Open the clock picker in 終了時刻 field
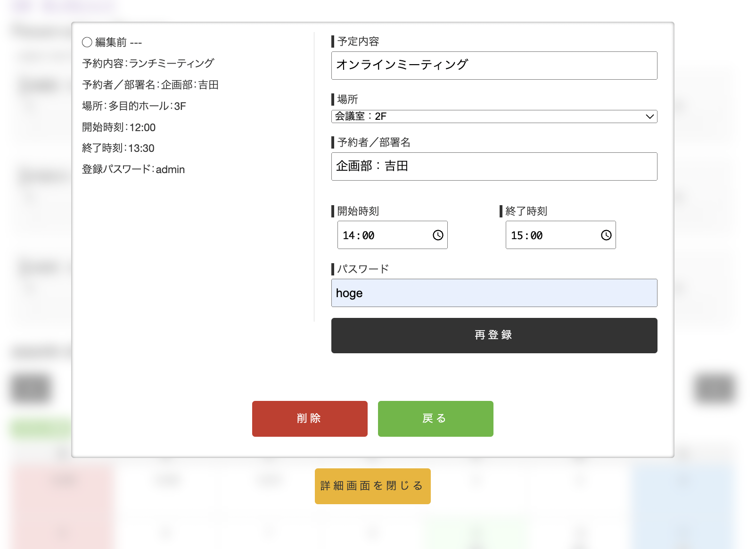Viewport: 756px width, 549px height. coord(606,235)
